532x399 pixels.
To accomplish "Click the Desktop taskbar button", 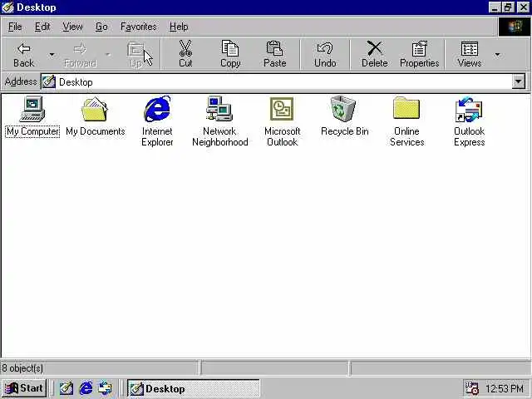I will 194,388.
